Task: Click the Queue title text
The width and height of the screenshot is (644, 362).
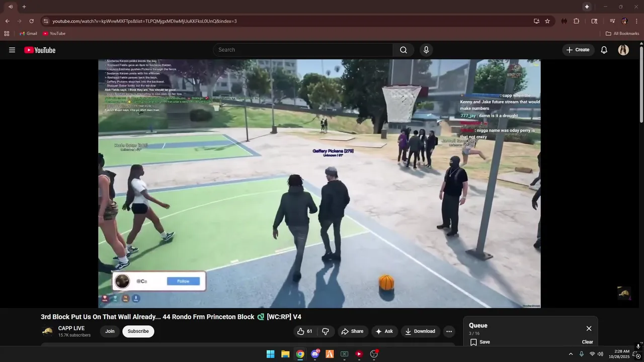Action: tap(478, 325)
